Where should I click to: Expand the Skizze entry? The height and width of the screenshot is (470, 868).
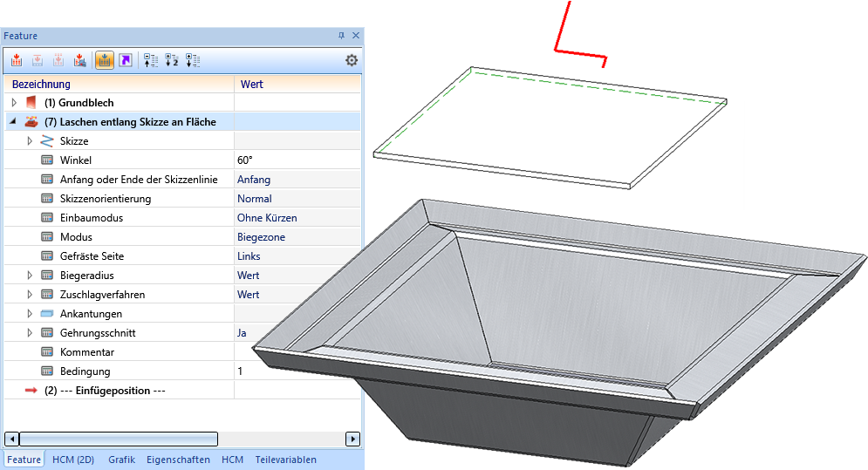(30, 140)
